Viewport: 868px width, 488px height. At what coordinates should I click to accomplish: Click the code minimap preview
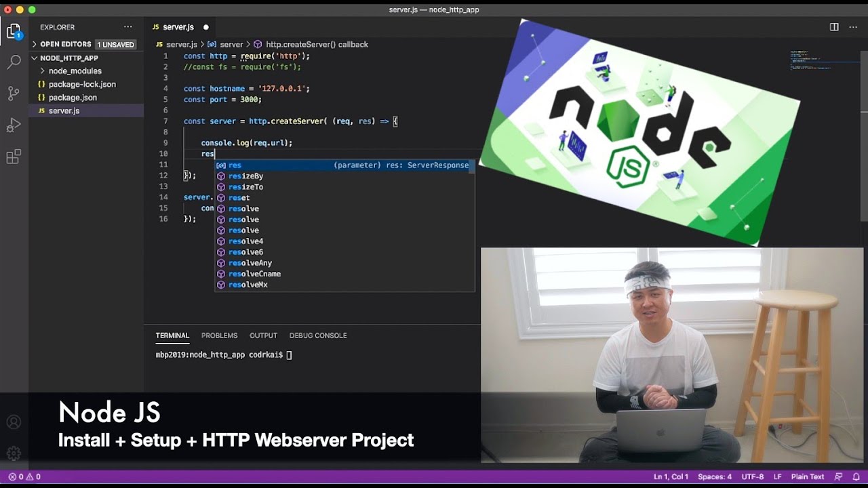pos(810,60)
